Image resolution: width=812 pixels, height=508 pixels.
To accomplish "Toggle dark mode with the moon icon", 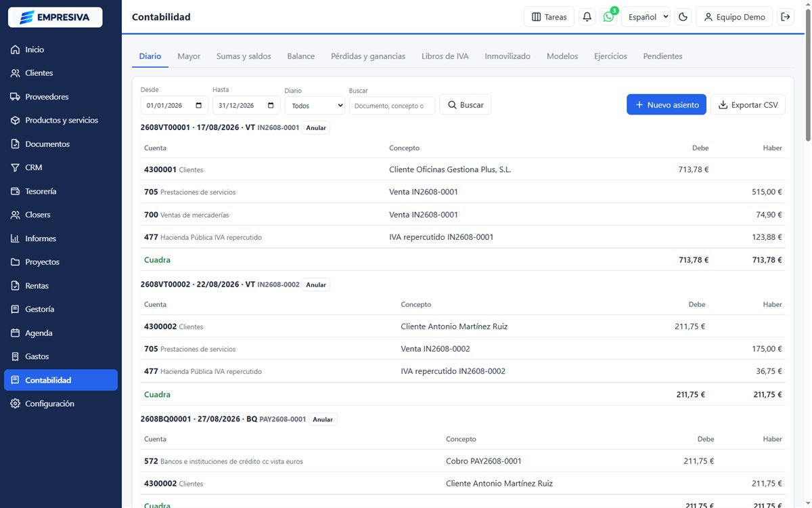I will [683, 17].
